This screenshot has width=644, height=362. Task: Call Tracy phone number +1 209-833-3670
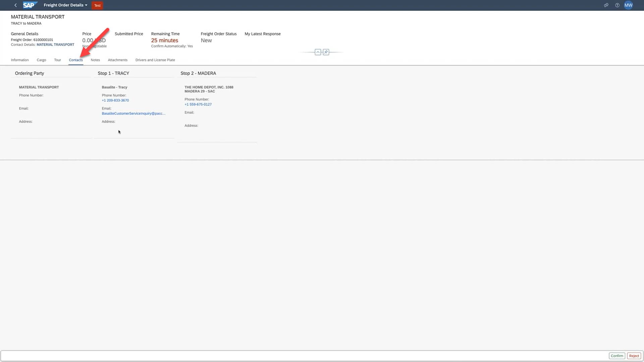pyautogui.click(x=115, y=100)
